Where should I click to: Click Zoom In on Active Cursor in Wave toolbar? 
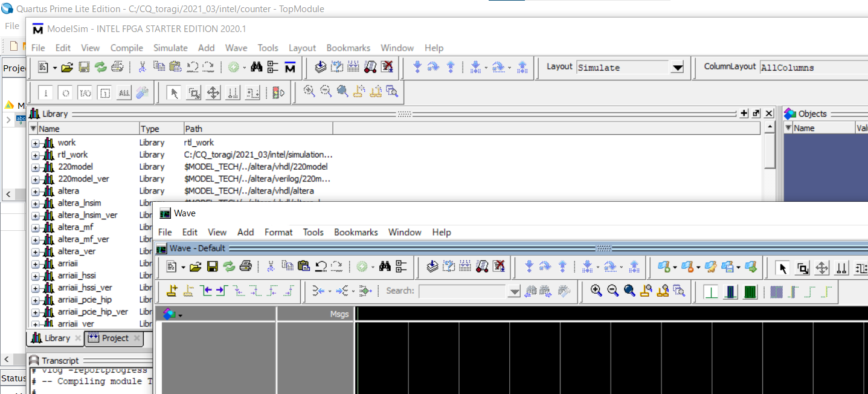pyautogui.click(x=646, y=291)
